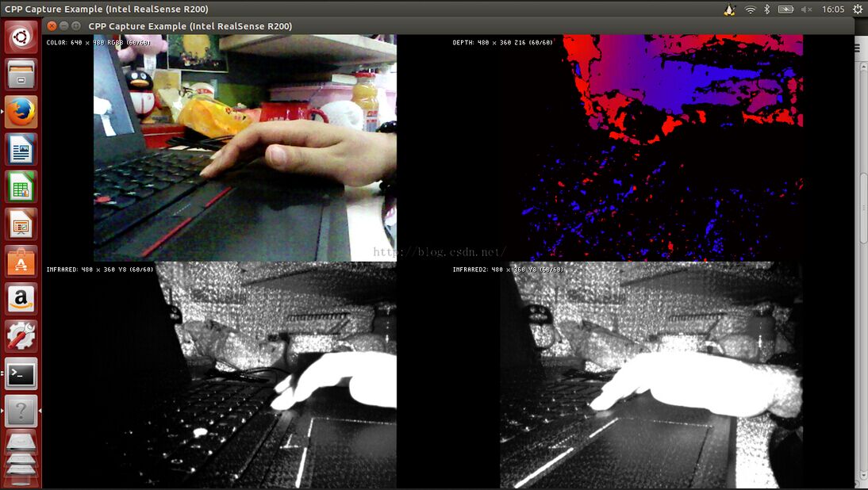The width and height of the screenshot is (868, 490).
Task: Open the system power gear menu
Action: point(858,10)
